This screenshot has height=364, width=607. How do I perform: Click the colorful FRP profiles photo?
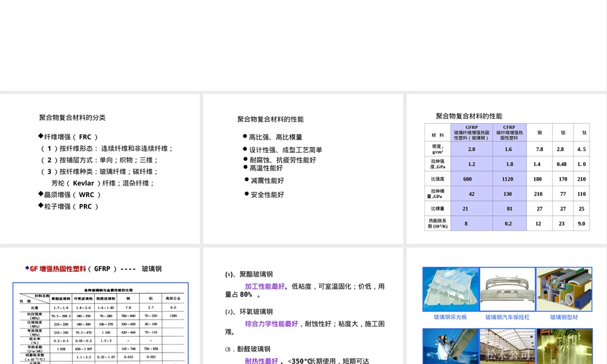[x=564, y=289]
